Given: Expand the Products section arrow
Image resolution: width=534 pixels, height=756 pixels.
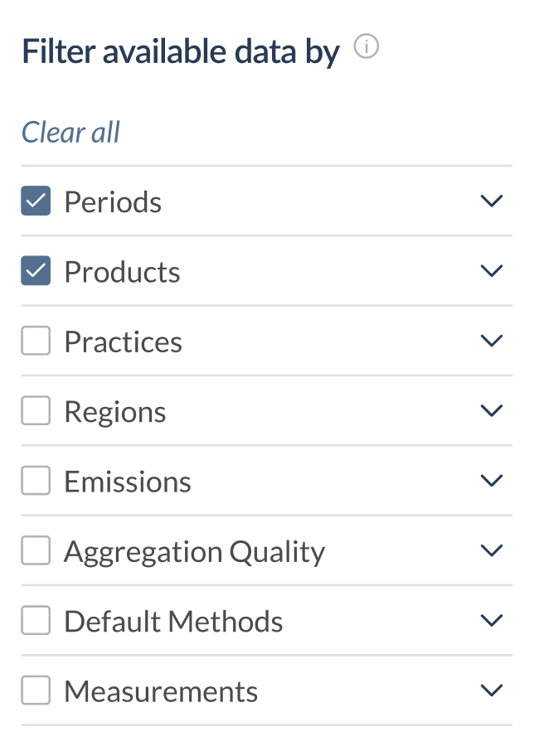Looking at the screenshot, I should point(492,271).
